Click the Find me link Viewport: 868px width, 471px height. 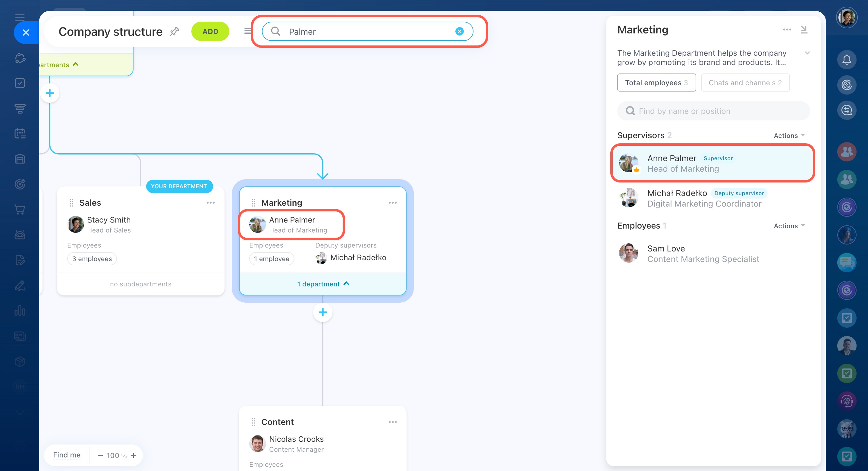[67, 455]
